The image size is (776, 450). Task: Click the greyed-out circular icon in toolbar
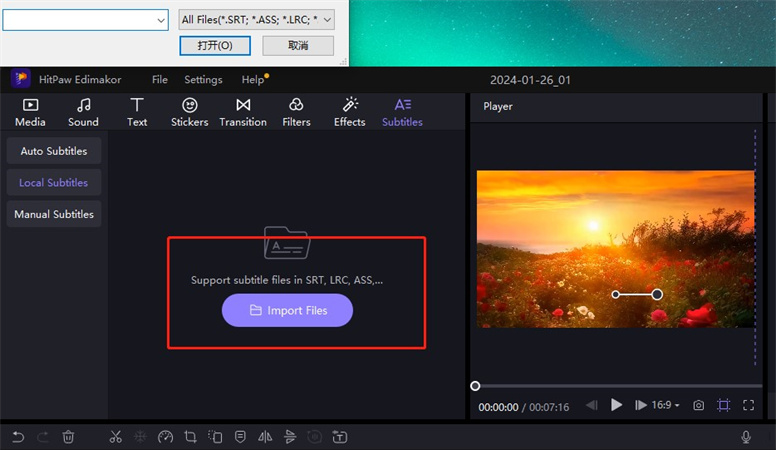click(315, 437)
